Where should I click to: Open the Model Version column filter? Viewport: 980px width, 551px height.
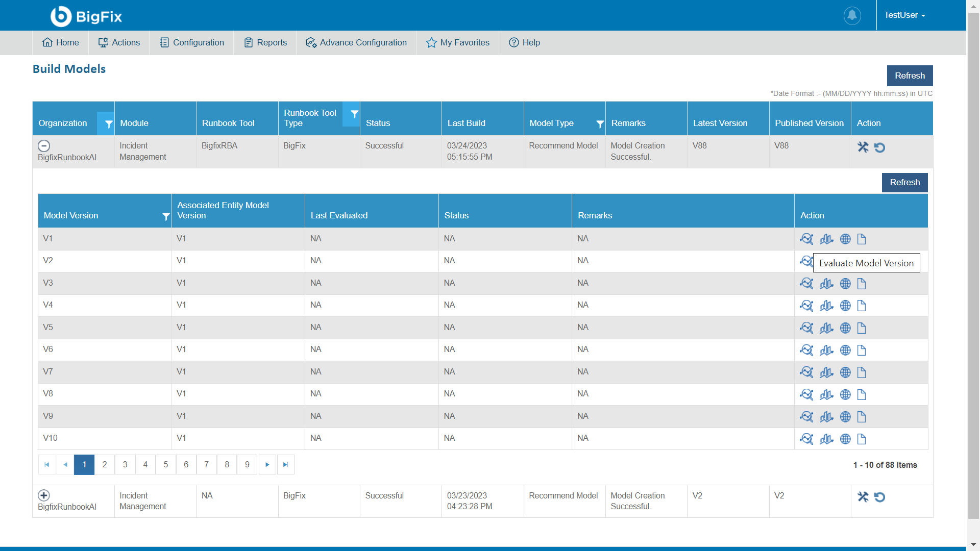point(165,216)
